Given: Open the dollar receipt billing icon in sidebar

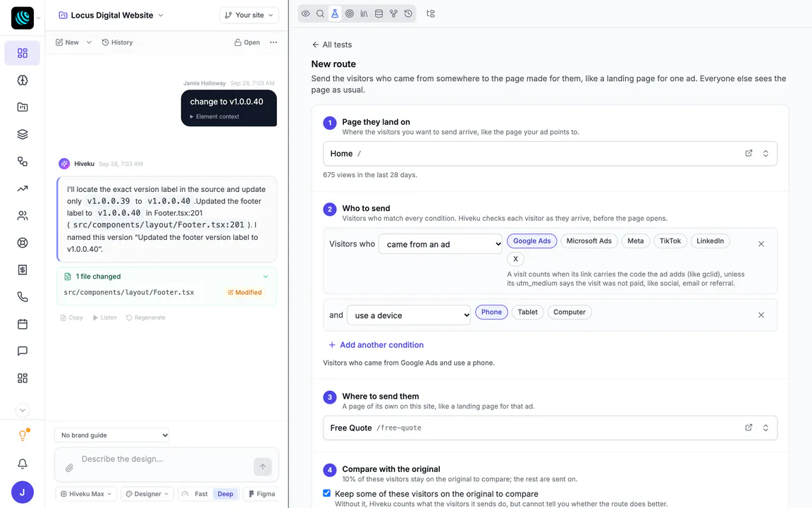Looking at the screenshot, I should tap(23, 270).
